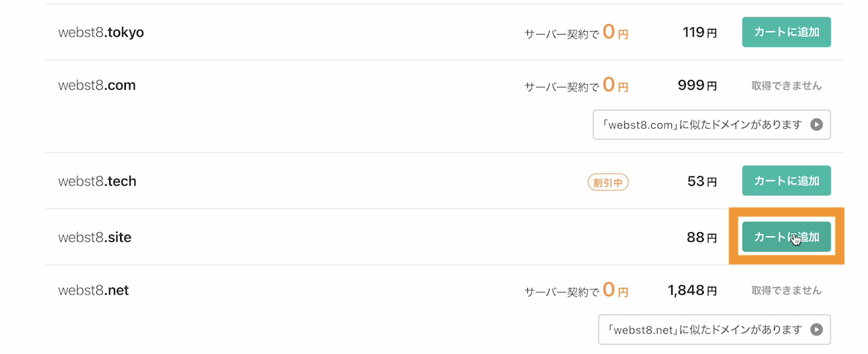This screenshot has height=354, width=868.
Task: Select the webst8.tech domain name
Action: click(97, 181)
